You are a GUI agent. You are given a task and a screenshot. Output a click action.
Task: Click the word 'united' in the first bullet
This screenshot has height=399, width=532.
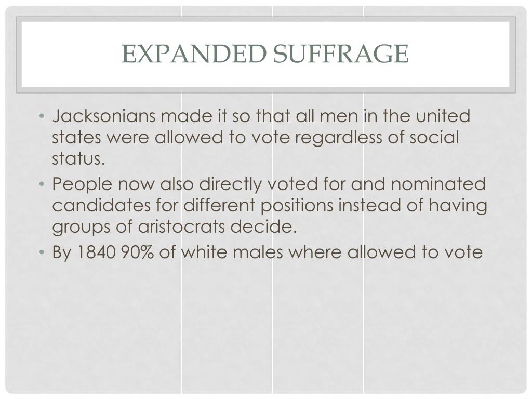click(x=443, y=116)
